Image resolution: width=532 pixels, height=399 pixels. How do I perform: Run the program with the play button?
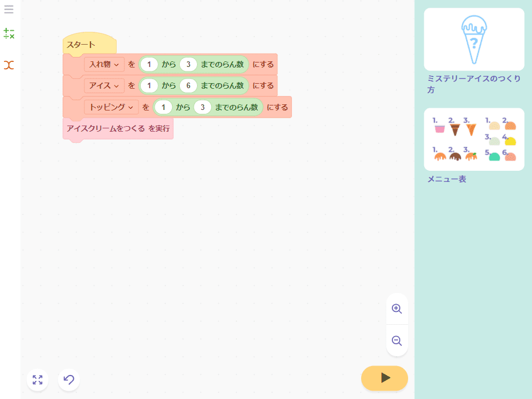coord(385,378)
